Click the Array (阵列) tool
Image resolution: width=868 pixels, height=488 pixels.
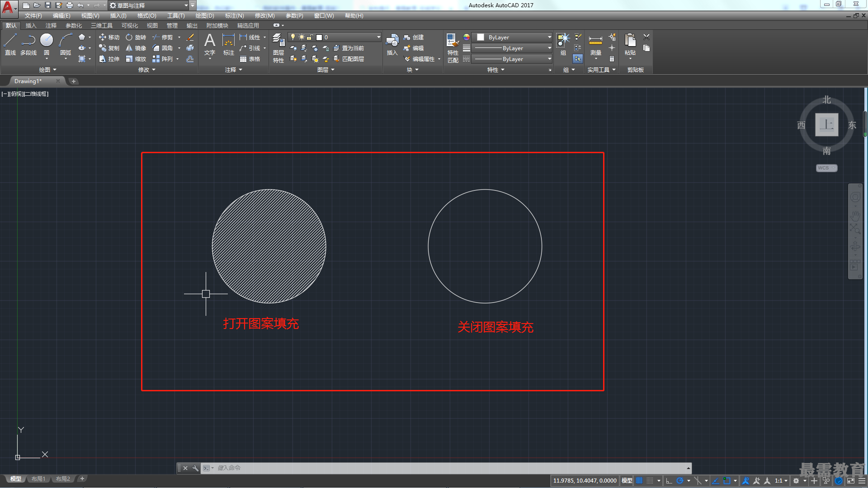[163, 59]
